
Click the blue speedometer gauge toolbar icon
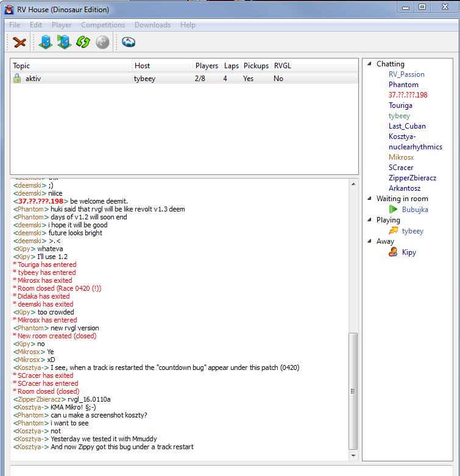(129, 42)
